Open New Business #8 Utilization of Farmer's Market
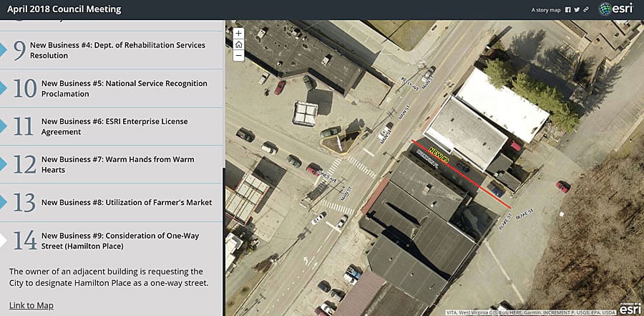Image resolution: width=644 pixels, height=316 pixels. (x=127, y=203)
